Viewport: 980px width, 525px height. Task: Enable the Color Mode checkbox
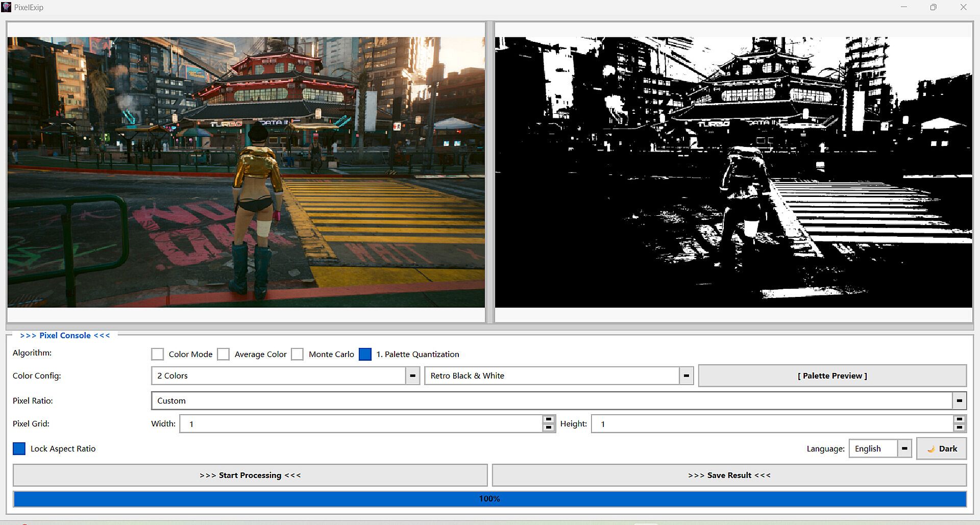[x=158, y=354]
